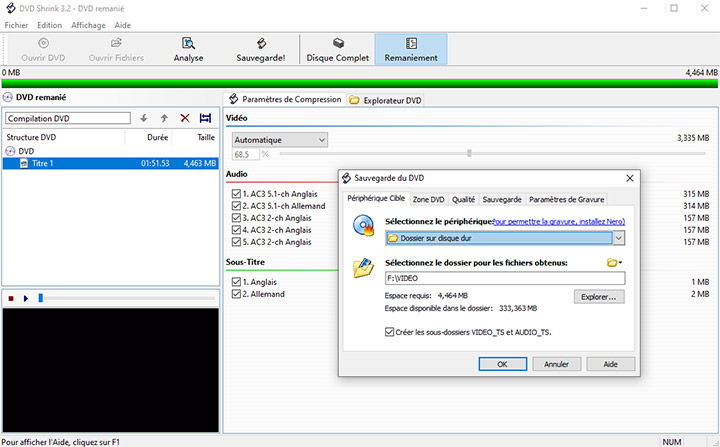Open the Sauvegarde tab in dialog
The height and width of the screenshot is (447, 720).
[x=502, y=199]
